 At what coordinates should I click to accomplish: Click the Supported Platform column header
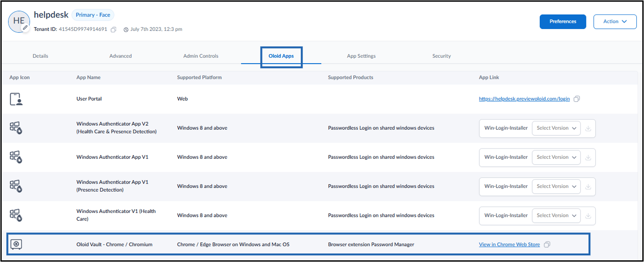[199, 78]
